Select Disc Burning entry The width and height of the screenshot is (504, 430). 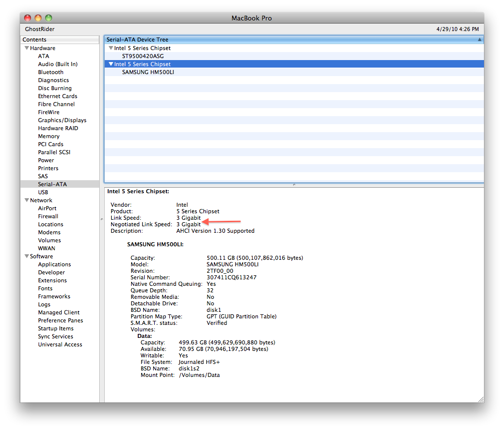click(55, 88)
